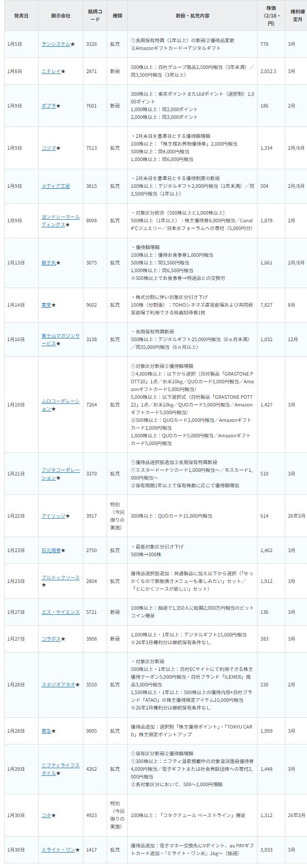
Task: Follow the スタジオアタオ link
Action: point(58,685)
